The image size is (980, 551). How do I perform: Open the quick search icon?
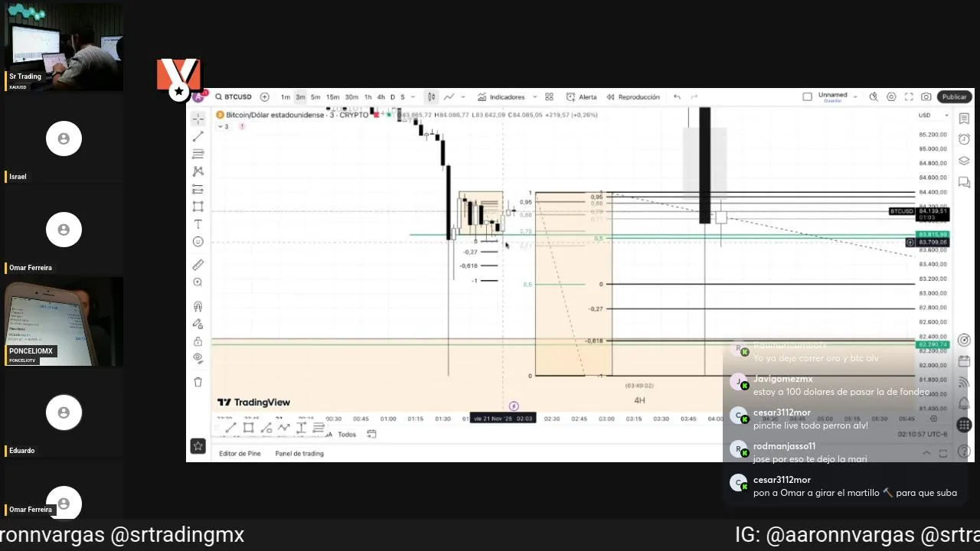pyautogui.click(x=874, y=97)
